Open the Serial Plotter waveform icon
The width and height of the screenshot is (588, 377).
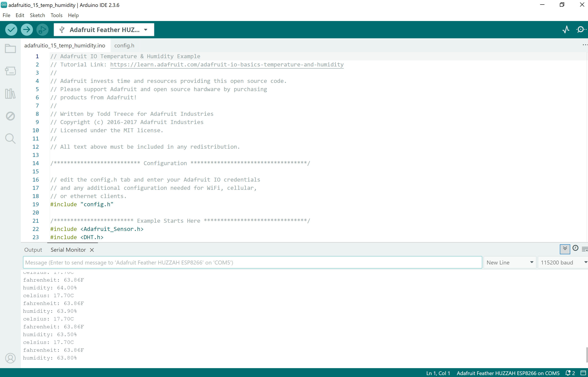[x=566, y=30]
